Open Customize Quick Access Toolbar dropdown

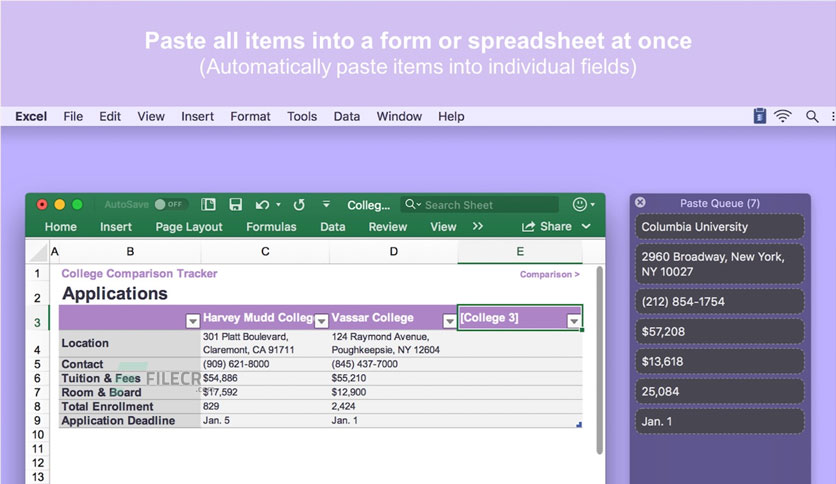326,204
